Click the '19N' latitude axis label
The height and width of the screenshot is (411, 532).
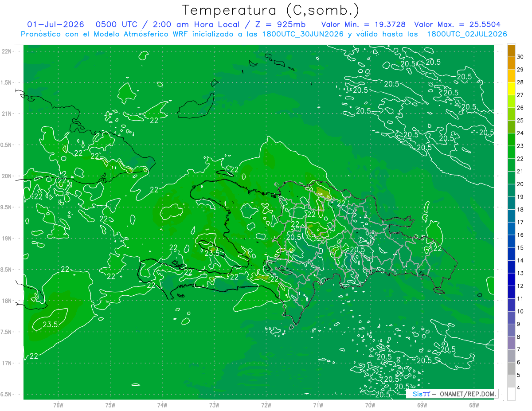[x=8, y=239]
